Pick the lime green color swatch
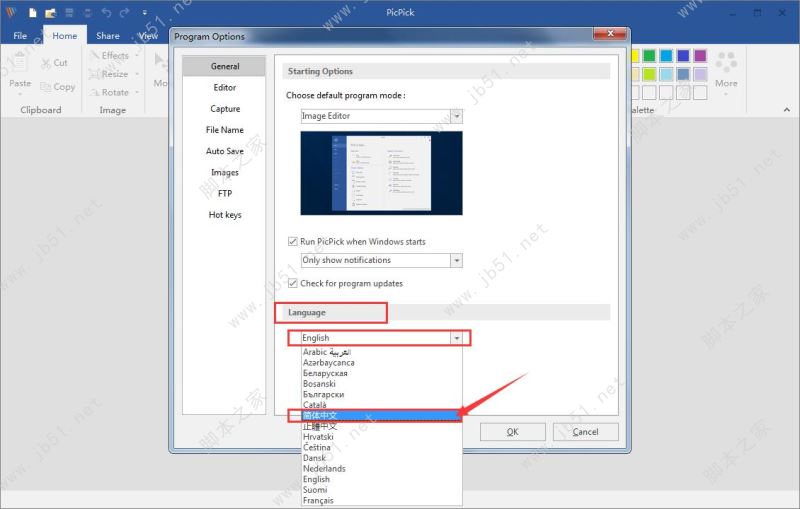The image size is (800, 509). (x=649, y=74)
